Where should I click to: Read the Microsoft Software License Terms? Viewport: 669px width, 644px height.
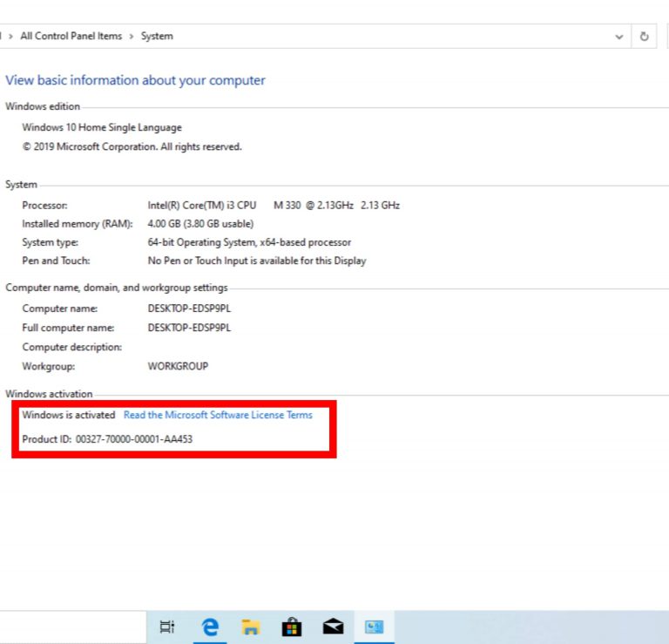point(218,415)
